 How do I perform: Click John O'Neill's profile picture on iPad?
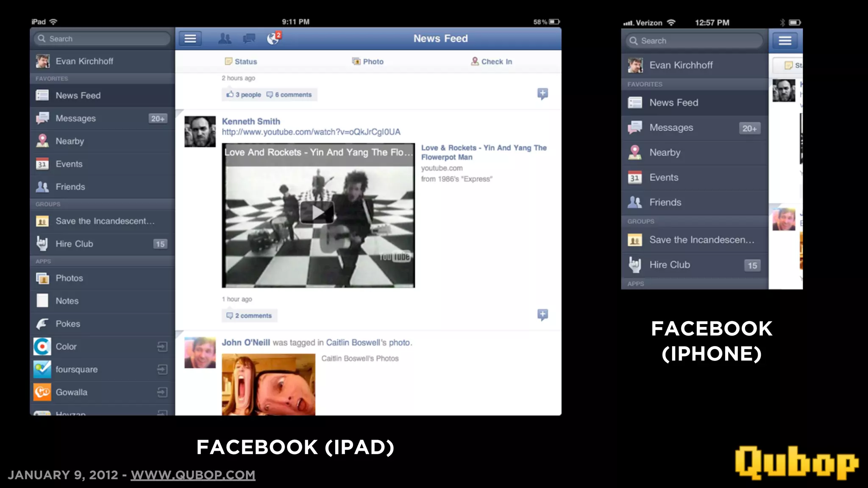(200, 352)
